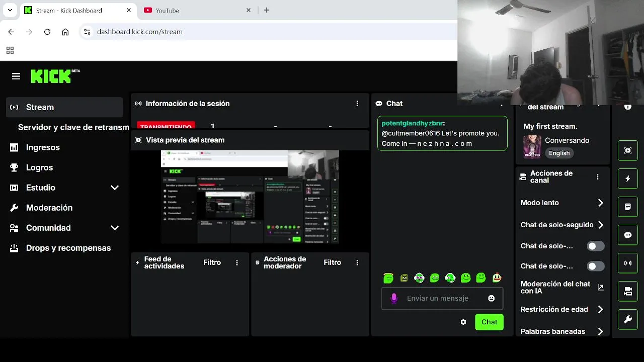Click the purple microphone icon in chat input

(x=394, y=298)
